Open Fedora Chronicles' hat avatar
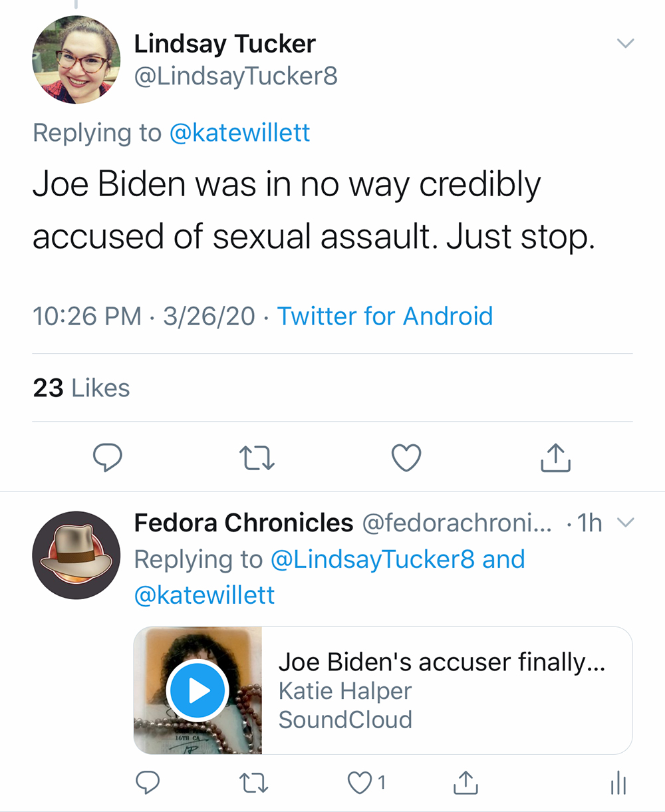Screen dimensions: 665x812 pos(76,555)
